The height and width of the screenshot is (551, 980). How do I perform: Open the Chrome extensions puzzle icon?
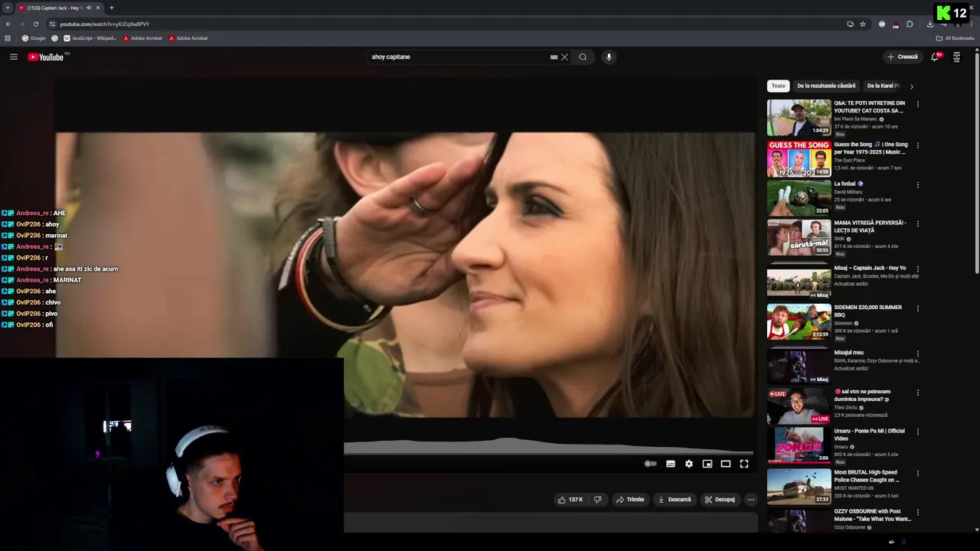tap(910, 24)
